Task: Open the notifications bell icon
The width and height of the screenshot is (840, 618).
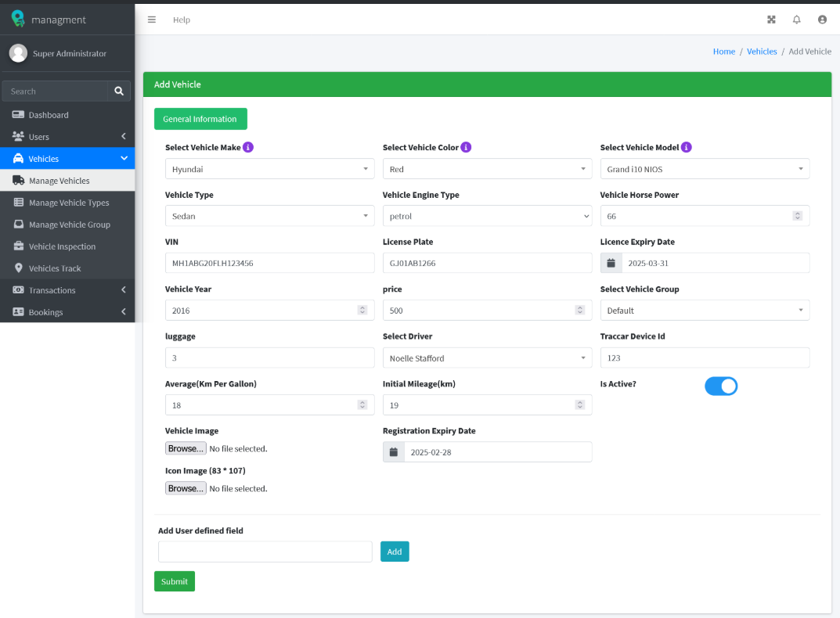Action: (x=796, y=20)
